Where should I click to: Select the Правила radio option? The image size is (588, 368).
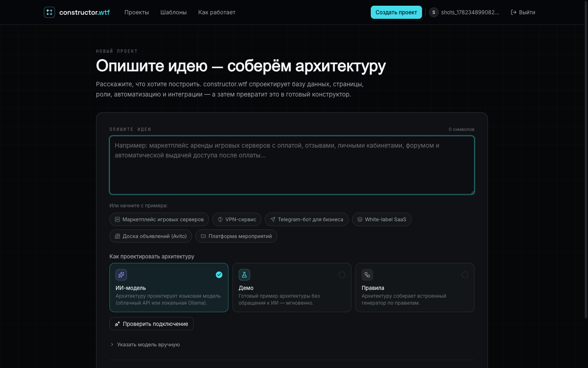(x=465, y=275)
